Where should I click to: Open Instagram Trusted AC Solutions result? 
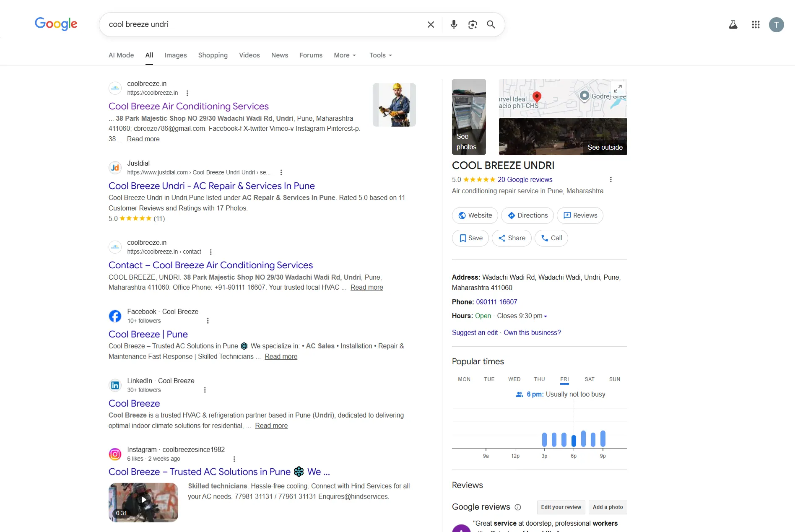pos(219,472)
